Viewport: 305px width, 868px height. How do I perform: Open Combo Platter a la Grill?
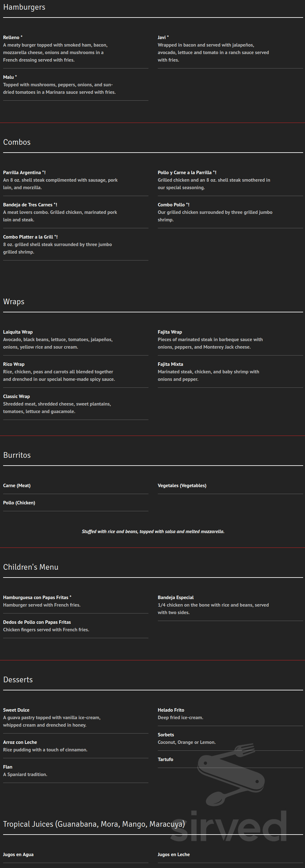click(30, 237)
